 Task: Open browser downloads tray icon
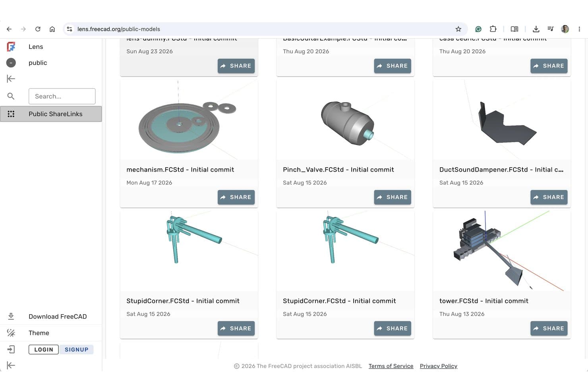[x=536, y=29]
